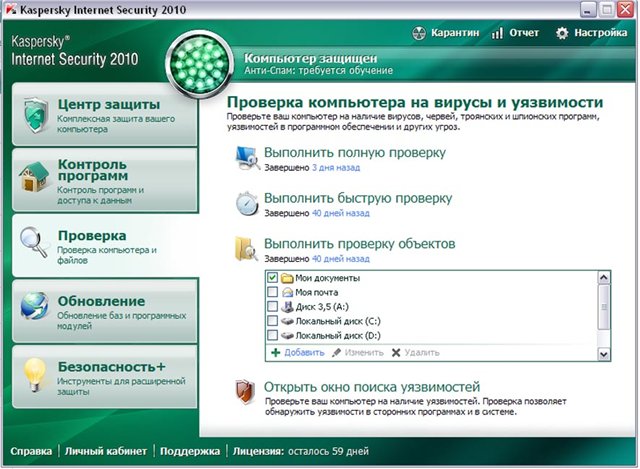This screenshot has width=640, height=469.
Task: Start Выполнить проверку объектов
Action: [x=360, y=244]
